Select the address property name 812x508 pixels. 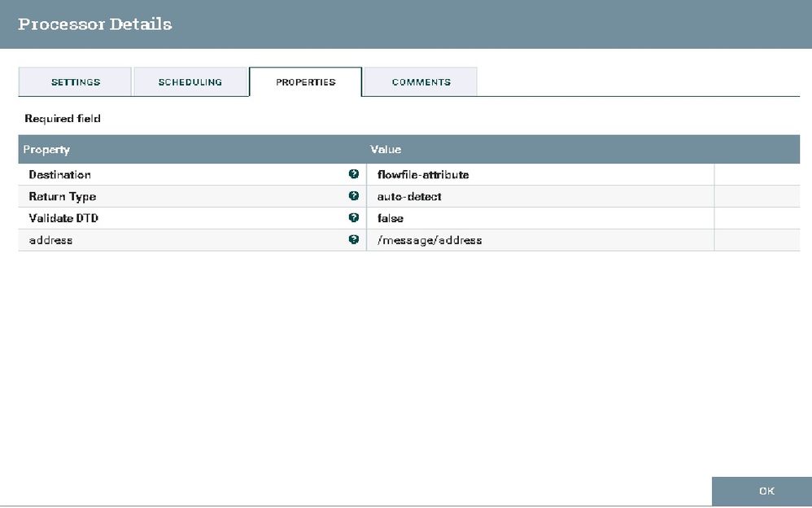pyautogui.click(x=50, y=240)
